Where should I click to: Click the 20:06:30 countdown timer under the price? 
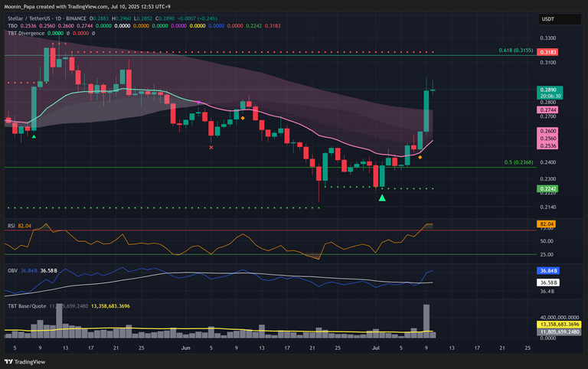[550, 96]
